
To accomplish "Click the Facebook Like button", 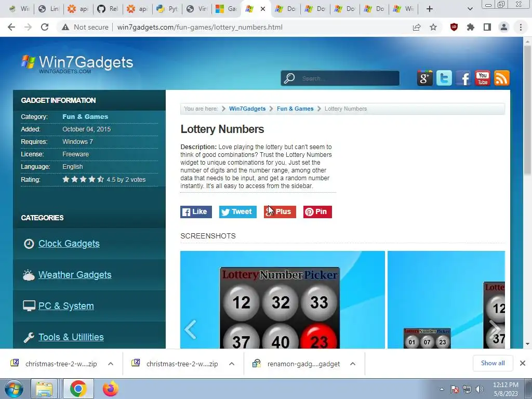I will [196, 212].
